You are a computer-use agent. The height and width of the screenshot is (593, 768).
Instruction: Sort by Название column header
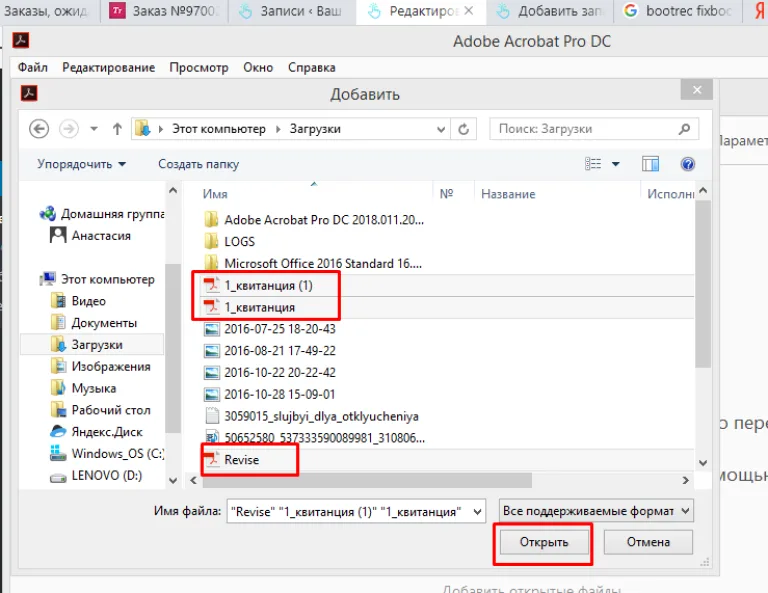(x=508, y=194)
